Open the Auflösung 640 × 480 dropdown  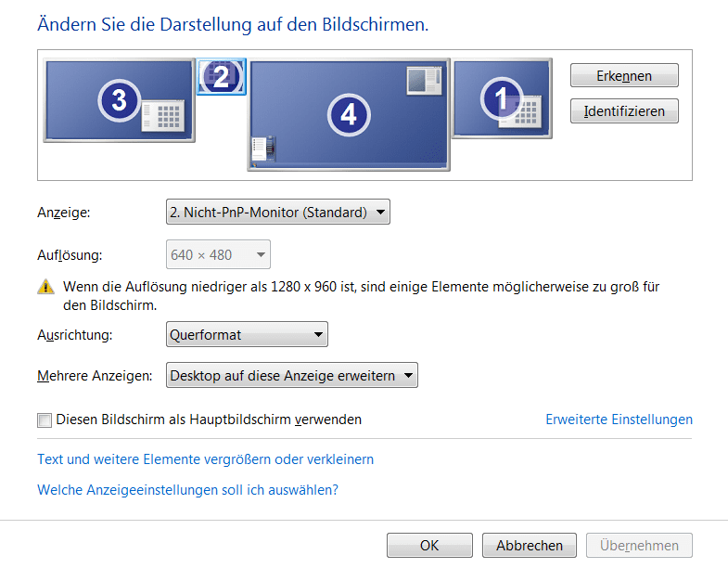click(x=218, y=254)
